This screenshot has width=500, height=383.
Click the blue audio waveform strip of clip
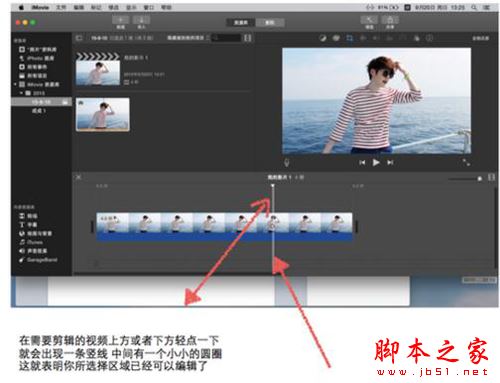coord(224,237)
